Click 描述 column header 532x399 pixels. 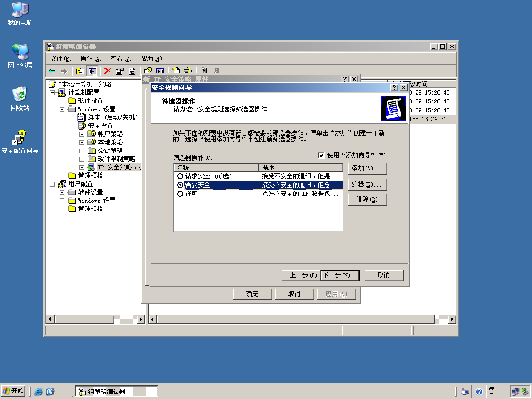[301, 168]
